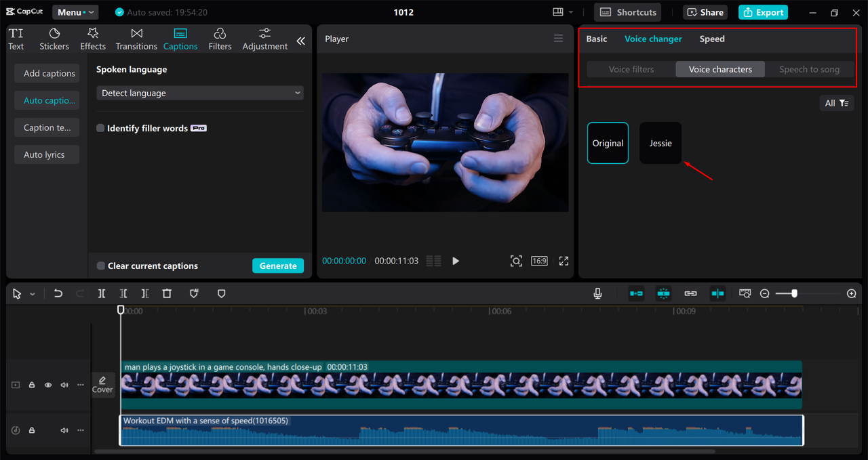Open the All filter dropdown
Screen dimensions: 868x460
coord(837,103)
